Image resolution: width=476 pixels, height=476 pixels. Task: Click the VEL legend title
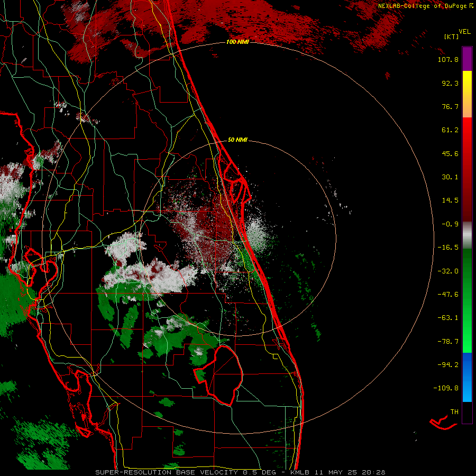point(464,32)
